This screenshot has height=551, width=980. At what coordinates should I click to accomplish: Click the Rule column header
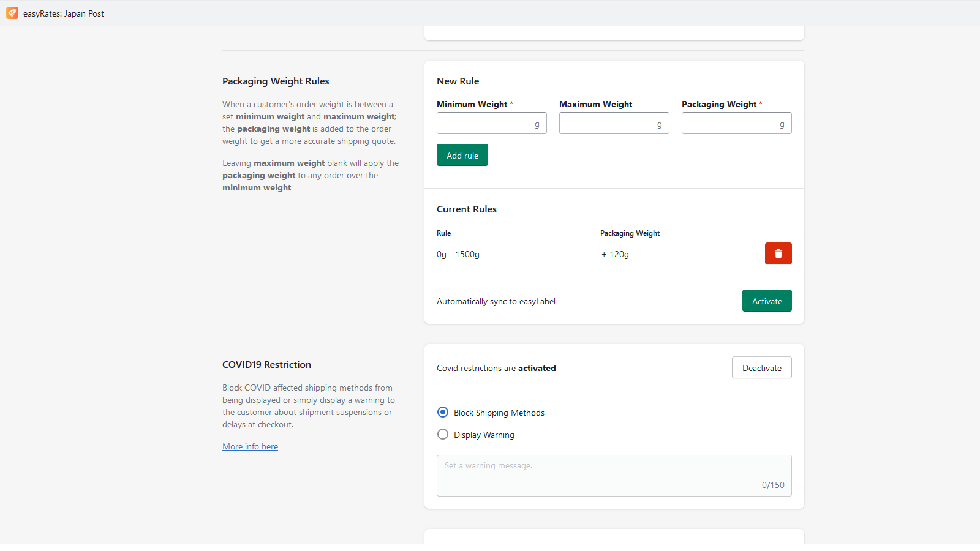point(443,233)
